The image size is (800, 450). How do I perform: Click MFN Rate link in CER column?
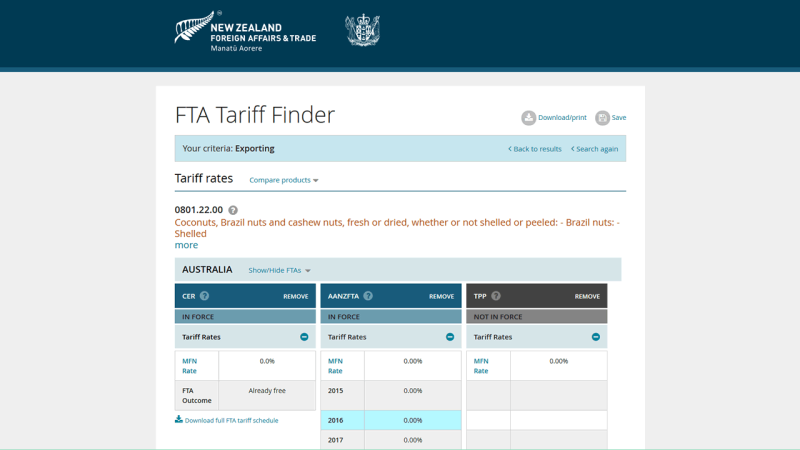tap(189, 366)
